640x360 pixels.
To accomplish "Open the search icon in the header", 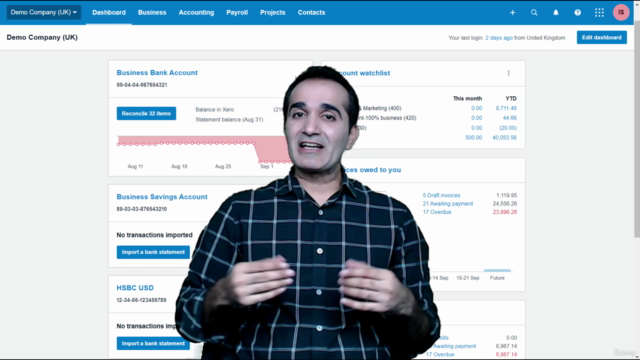I will pyautogui.click(x=534, y=13).
